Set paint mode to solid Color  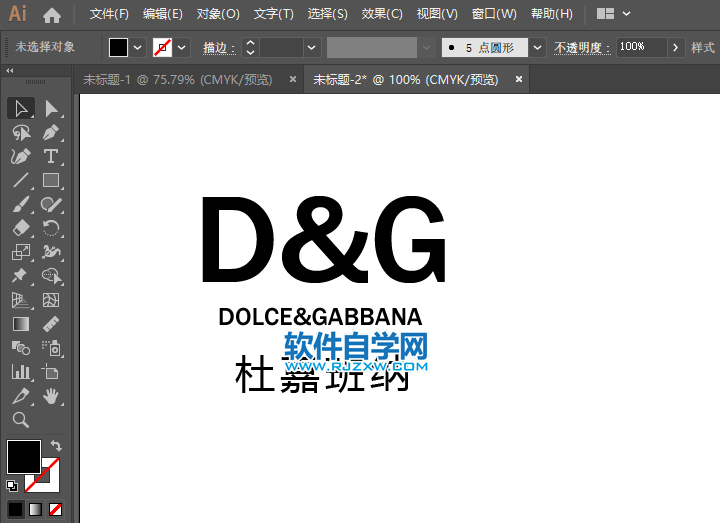pos(16,509)
